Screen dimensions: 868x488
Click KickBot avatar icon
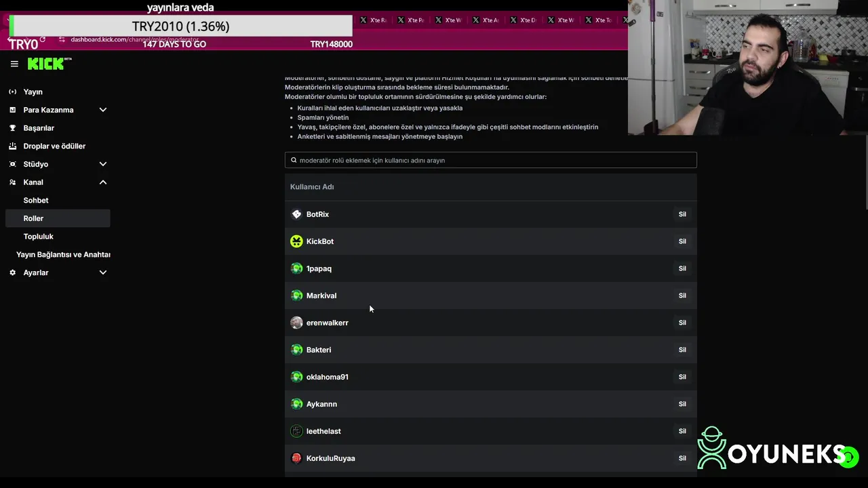[x=296, y=241]
